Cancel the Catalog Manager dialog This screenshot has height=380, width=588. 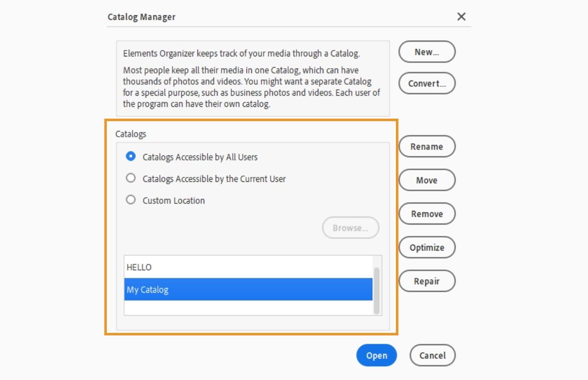pos(433,355)
